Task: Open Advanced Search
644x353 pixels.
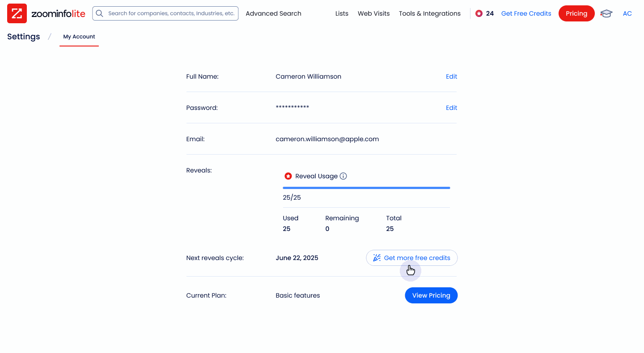Action: point(274,13)
